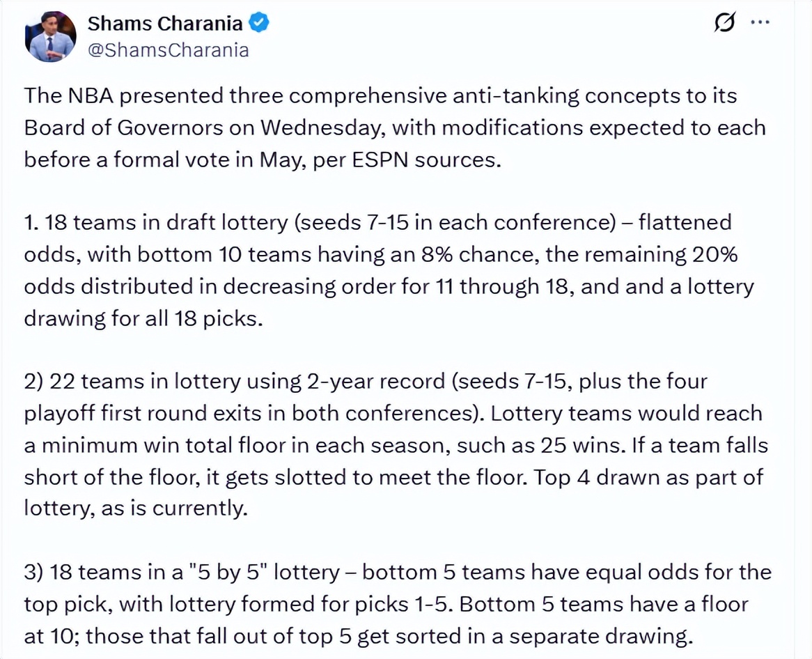This screenshot has width=812, height=659.
Task: Open the @ShamsCharania handle link
Action: pos(168,50)
